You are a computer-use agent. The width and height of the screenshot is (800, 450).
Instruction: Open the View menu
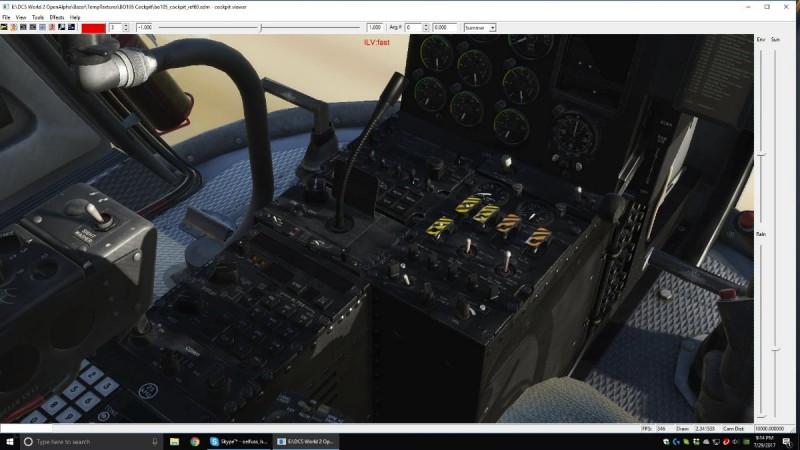pos(21,17)
